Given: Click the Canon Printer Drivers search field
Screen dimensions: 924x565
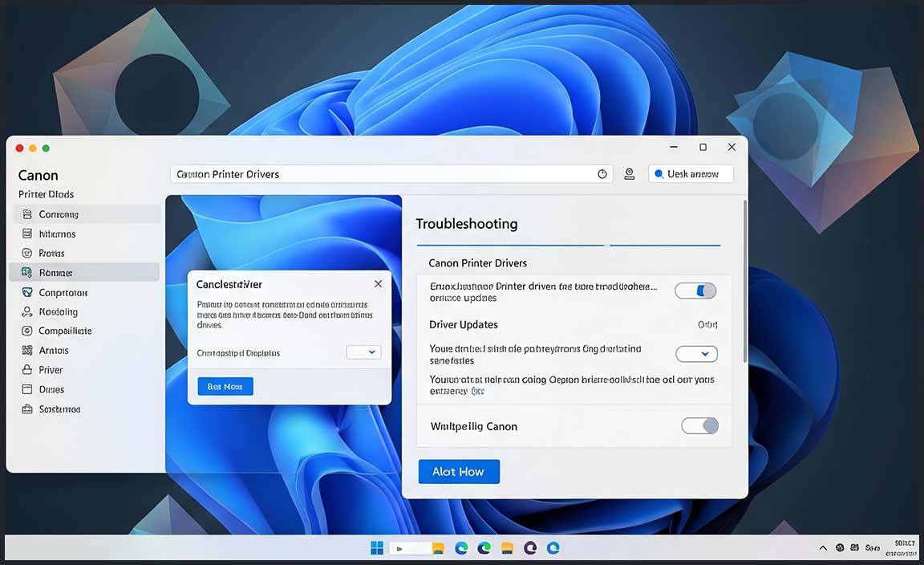Looking at the screenshot, I should (392, 174).
